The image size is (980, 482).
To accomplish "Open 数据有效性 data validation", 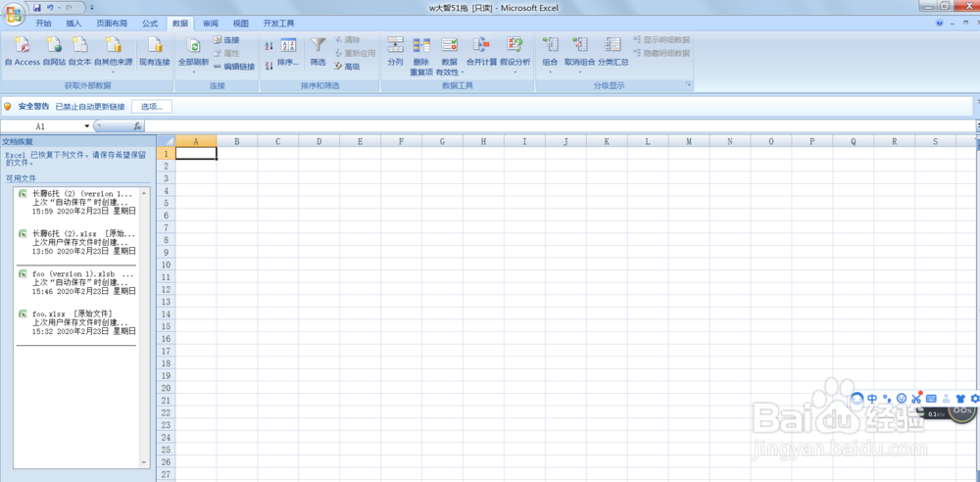I will pyautogui.click(x=450, y=56).
